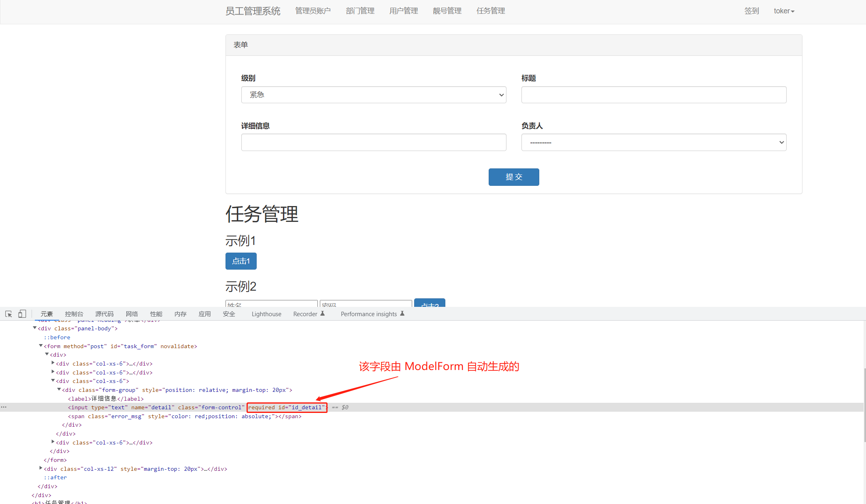The width and height of the screenshot is (866, 504).
Task: Collapse the plain div under task_form
Action: click(47, 354)
